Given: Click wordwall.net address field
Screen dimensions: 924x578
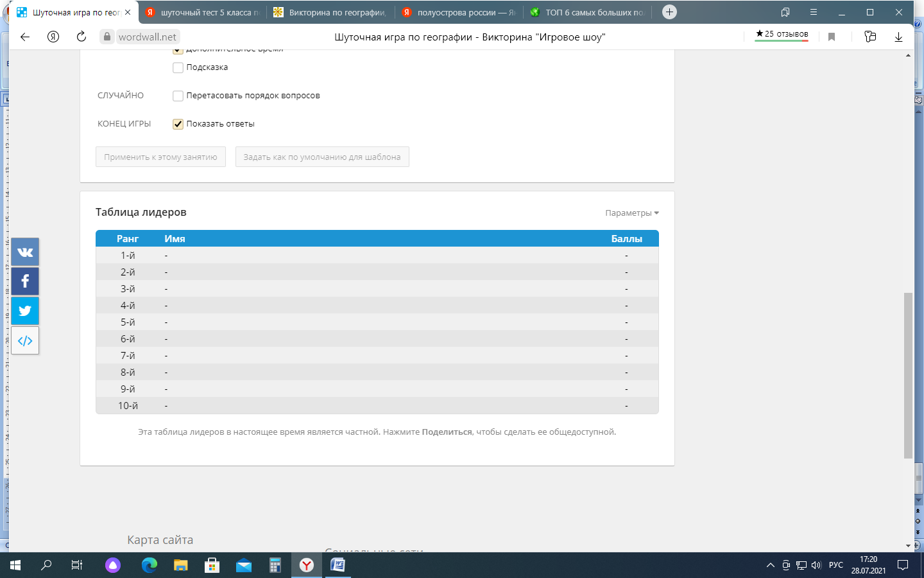Looking at the screenshot, I should click(148, 37).
